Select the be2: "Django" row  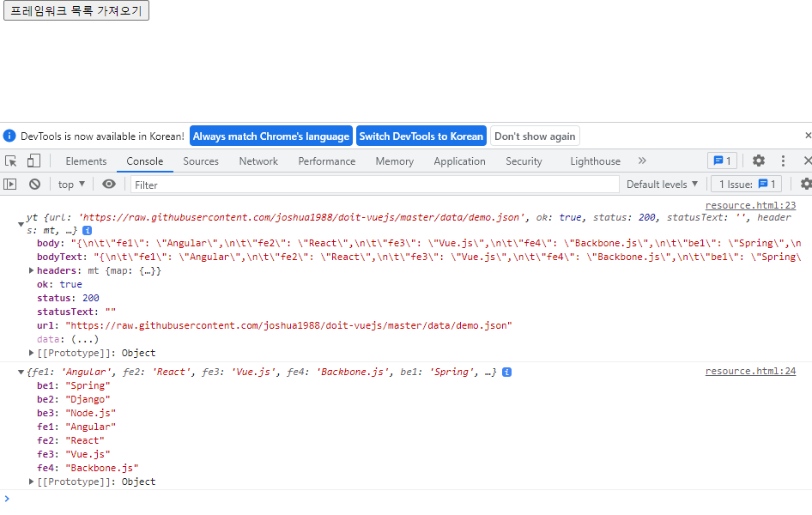tap(74, 399)
